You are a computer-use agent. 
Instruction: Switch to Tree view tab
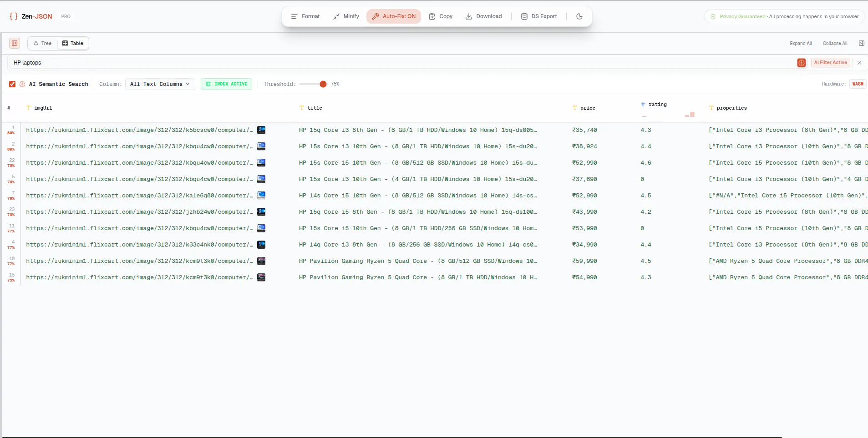42,43
